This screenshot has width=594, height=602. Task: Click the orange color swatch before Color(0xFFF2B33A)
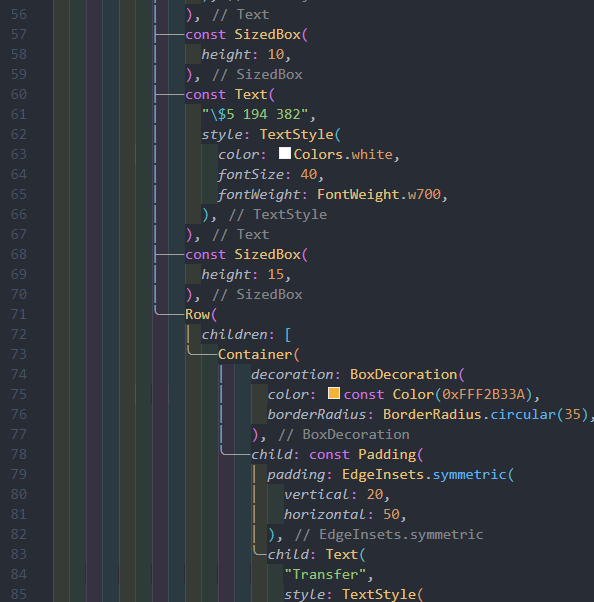[334, 393]
